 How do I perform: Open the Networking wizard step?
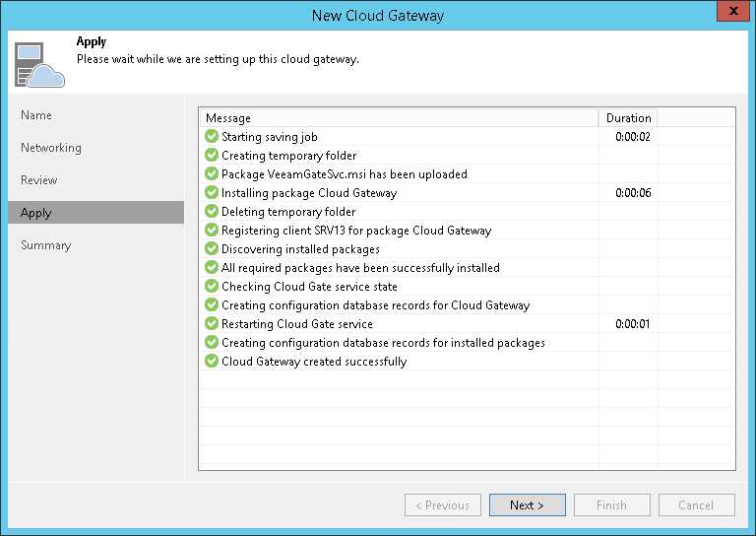click(51, 148)
